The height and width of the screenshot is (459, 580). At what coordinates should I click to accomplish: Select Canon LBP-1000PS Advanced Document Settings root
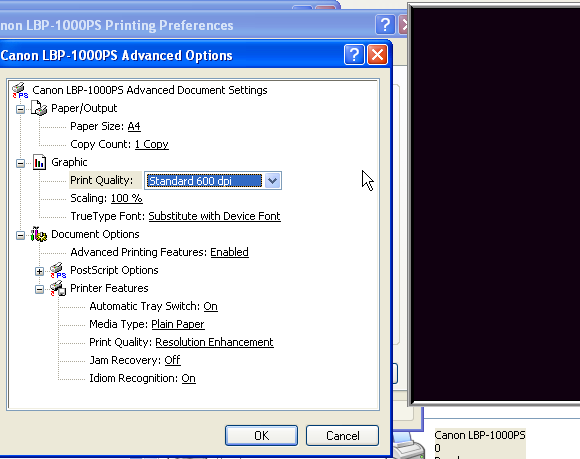click(x=150, y=90)
